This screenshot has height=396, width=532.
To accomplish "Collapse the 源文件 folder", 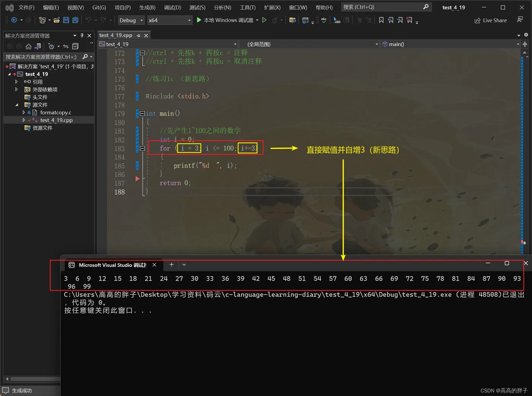I will (16, 105).
